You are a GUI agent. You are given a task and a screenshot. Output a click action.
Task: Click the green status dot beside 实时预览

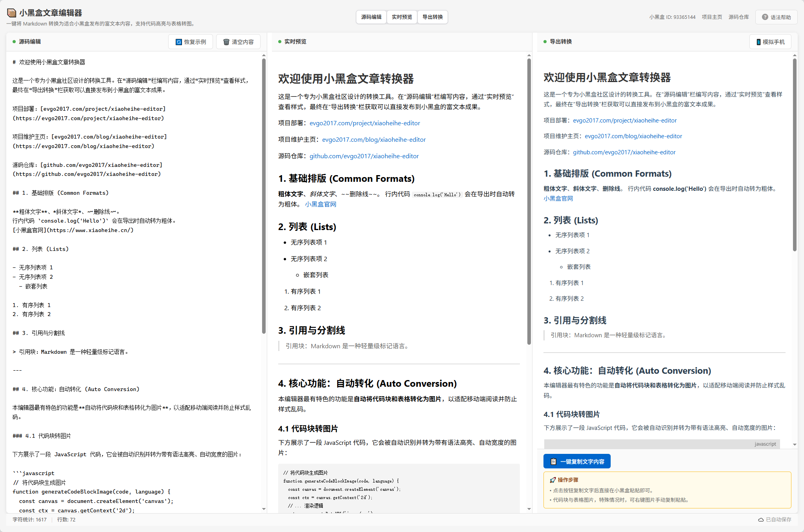pyautogui.click(x=279, y=41)
